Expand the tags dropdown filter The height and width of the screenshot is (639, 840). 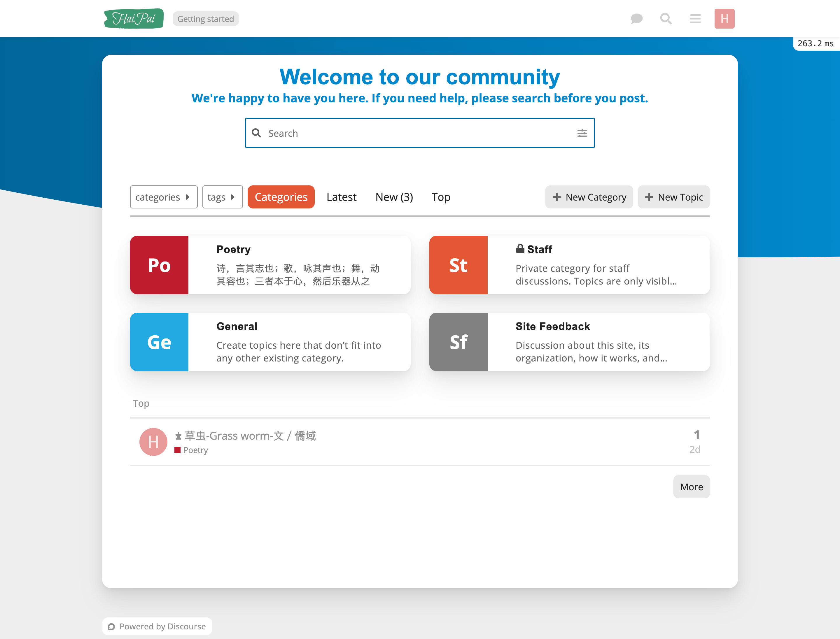(222, 197)
